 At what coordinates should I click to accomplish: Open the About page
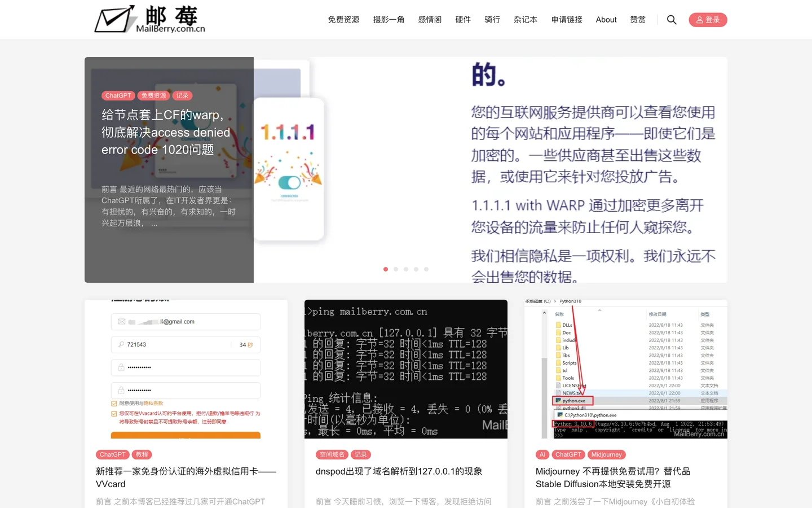[606, 20]
